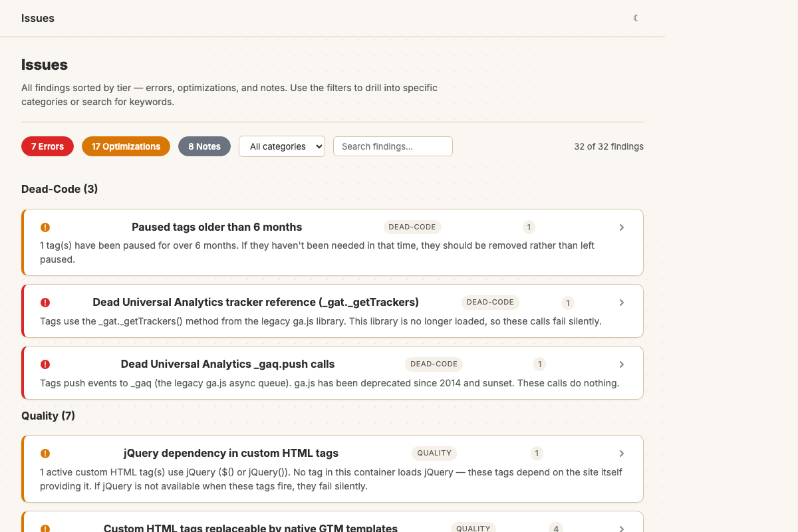Open Custom HTML tags replaceable by native templates
Viewport: 798px width, 532px height.
pos(251,528)
